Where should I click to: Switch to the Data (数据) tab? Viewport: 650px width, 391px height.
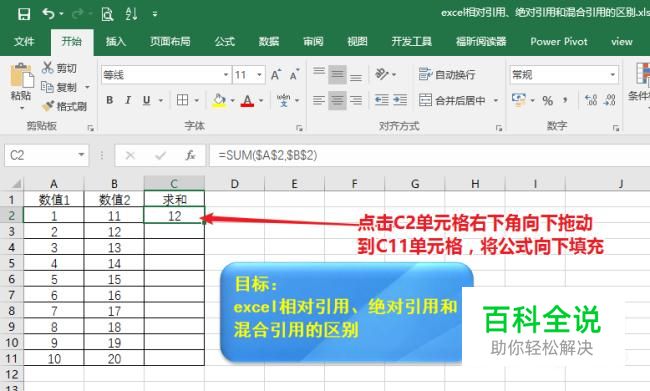tap(269, 41)
